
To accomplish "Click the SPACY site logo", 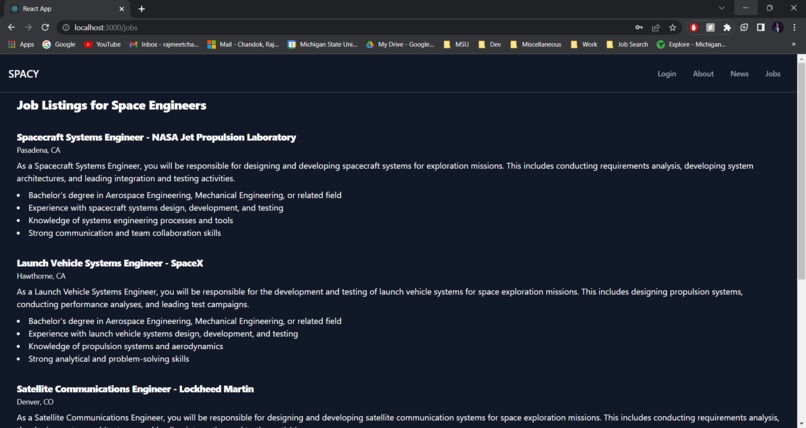I will coord(24,74).
